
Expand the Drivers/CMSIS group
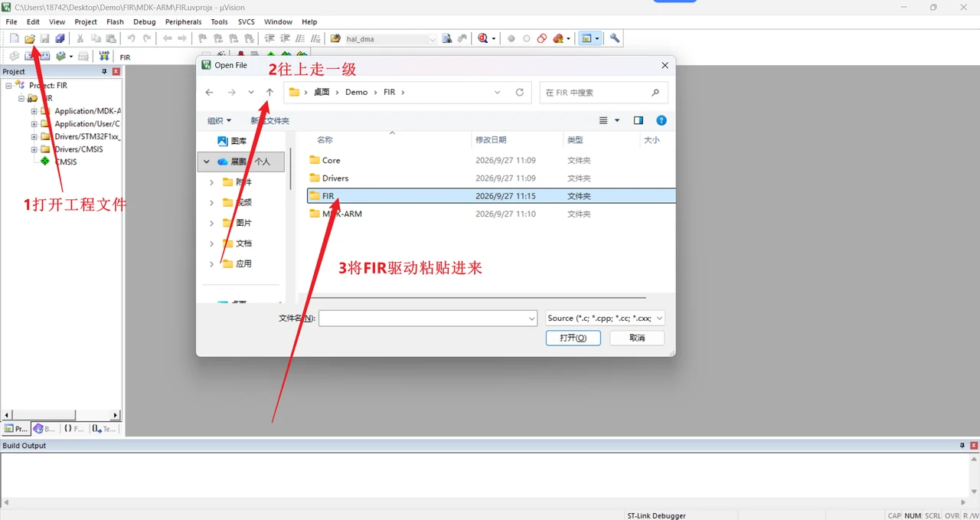tap(34, 149)
